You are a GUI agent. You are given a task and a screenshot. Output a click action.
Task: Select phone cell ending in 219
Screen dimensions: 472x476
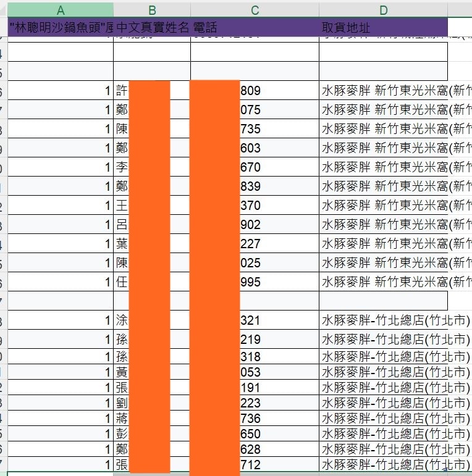click(255, 339)
